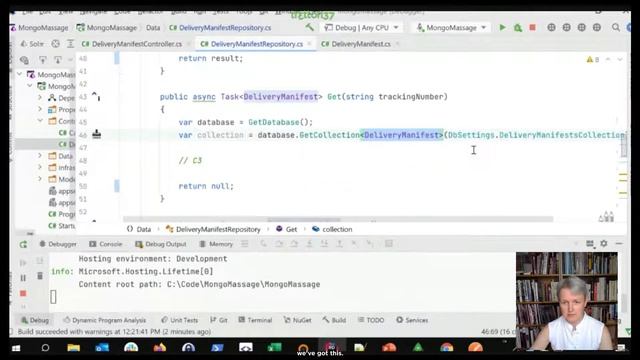640x360 pixels.
Task: Click the 'return null;' line in editor
Action: (206, 186)
